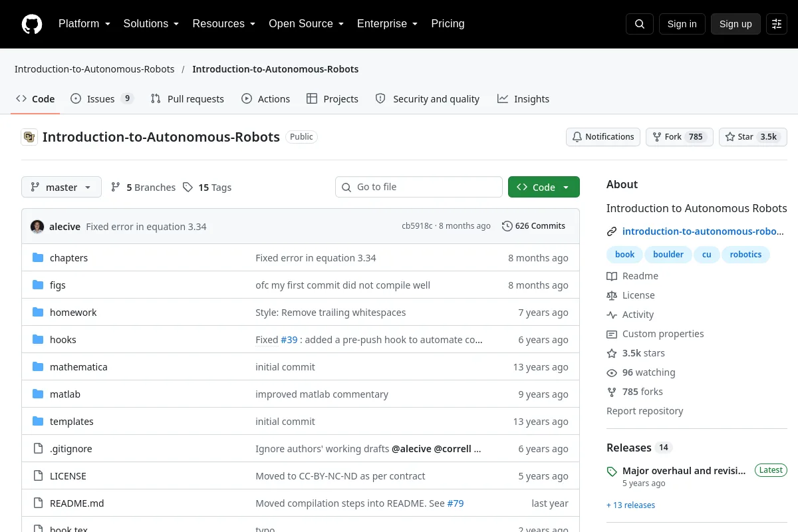Open commit hash cb5918c
The height and width of the screenshot is (532, 798).
click(x=417, y=226)
